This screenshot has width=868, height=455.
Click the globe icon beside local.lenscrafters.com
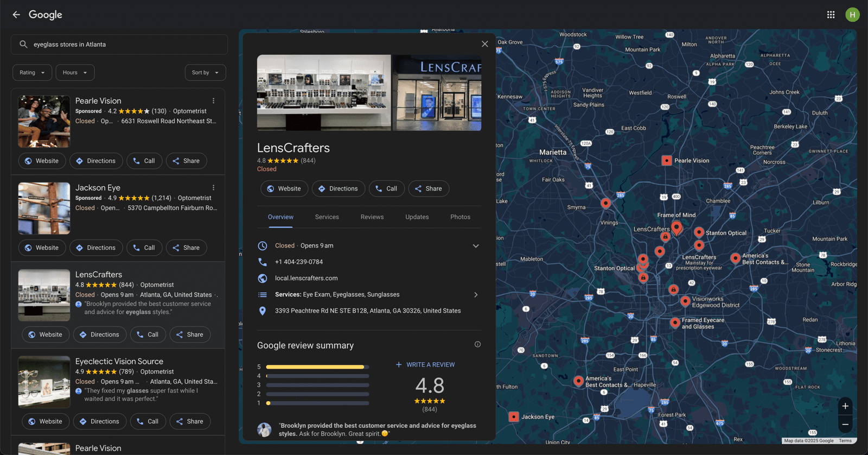(x=263, y=278)
